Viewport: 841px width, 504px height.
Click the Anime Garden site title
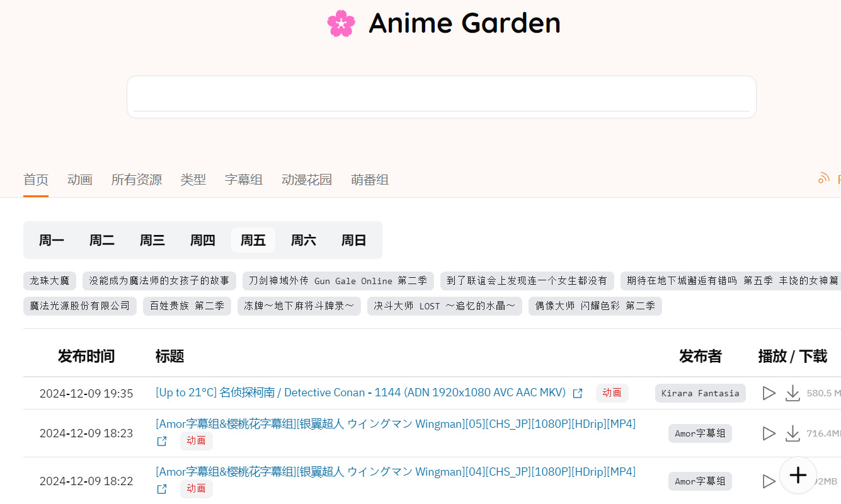click(x=464, y=23)
